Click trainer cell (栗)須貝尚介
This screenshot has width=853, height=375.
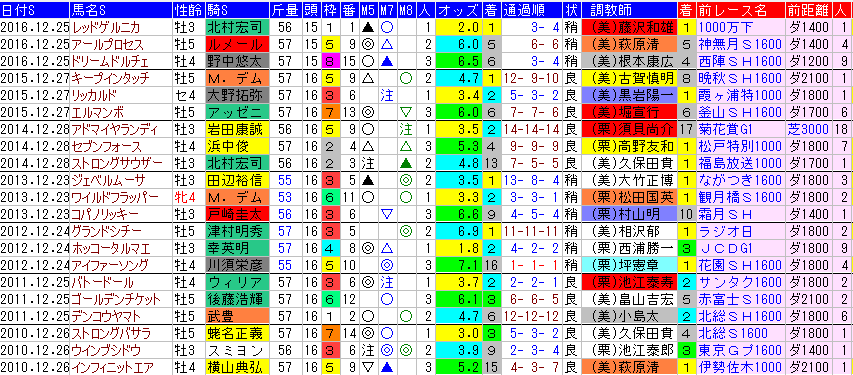pos(629,130)
